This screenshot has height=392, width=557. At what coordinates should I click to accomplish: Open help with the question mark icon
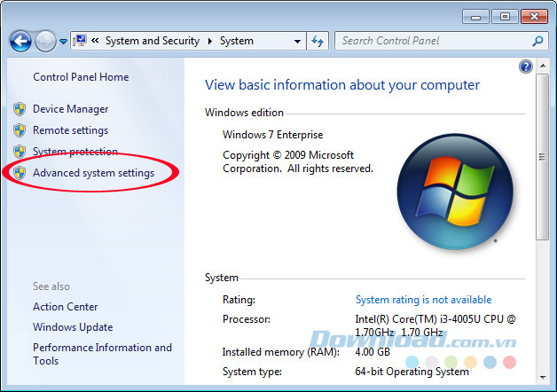pos(526,67)
